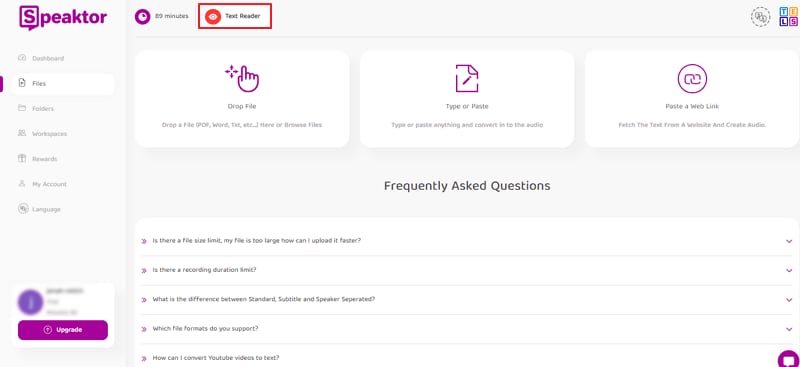The image size is (800, 367).
Task: Expand the file size limit question chevron
Action: click(789, 241)
